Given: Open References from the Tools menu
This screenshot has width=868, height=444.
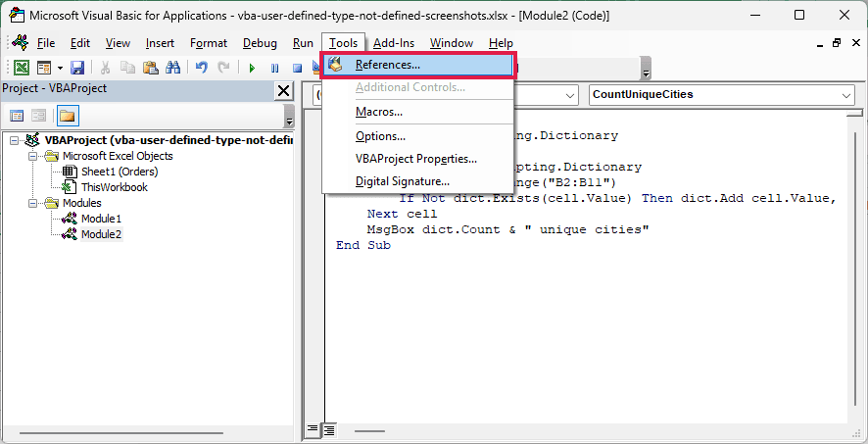Looking at the screenshot, I should click(x=418, y=65).
